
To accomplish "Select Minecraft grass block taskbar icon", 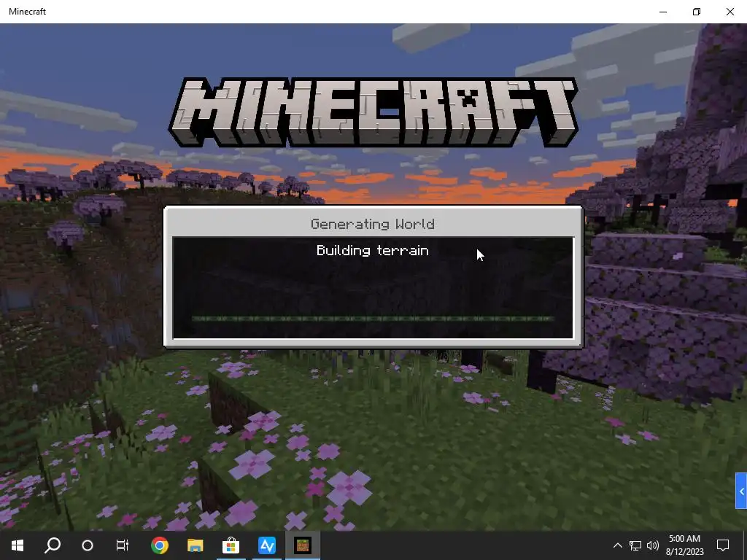I will tap(303, 545).
